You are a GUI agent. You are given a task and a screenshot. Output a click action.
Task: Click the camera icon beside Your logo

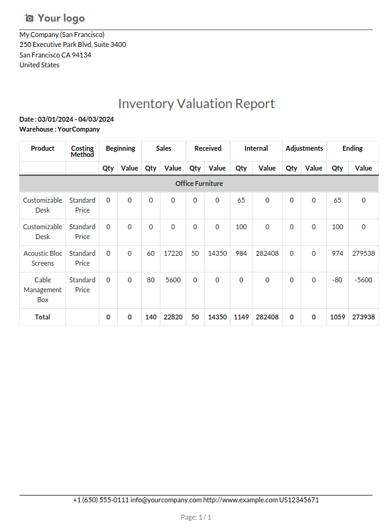point(29,18)
